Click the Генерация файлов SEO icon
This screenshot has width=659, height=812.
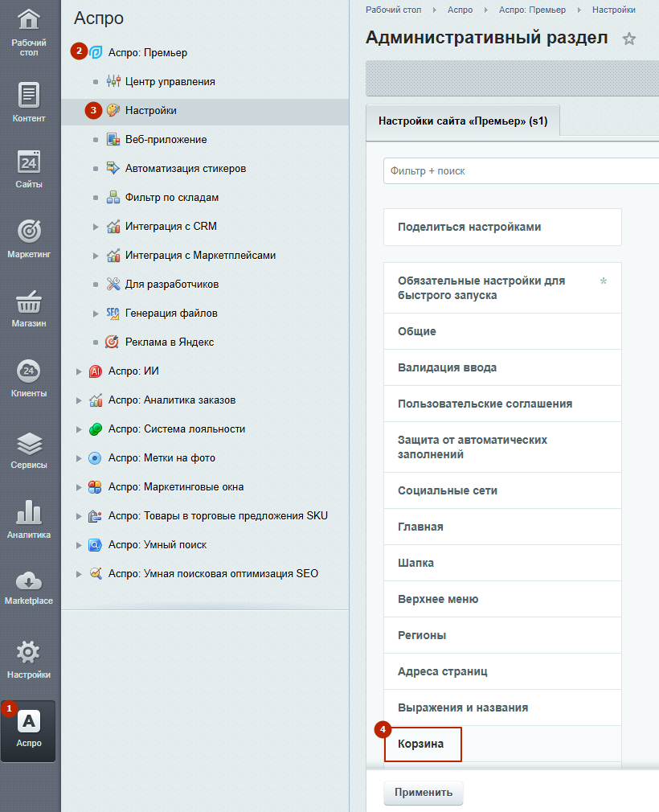pos(113,313)
